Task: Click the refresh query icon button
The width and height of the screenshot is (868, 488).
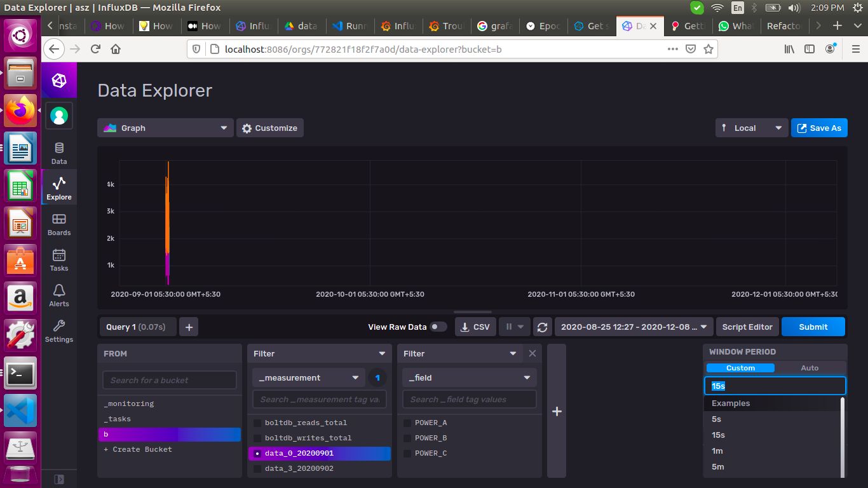Action: [542, 327]
